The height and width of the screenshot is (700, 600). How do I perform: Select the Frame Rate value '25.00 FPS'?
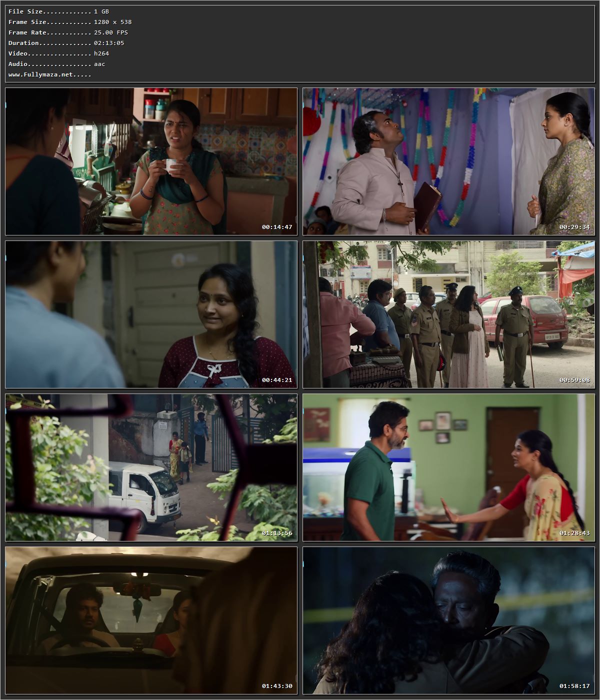[x=111, y=32]
